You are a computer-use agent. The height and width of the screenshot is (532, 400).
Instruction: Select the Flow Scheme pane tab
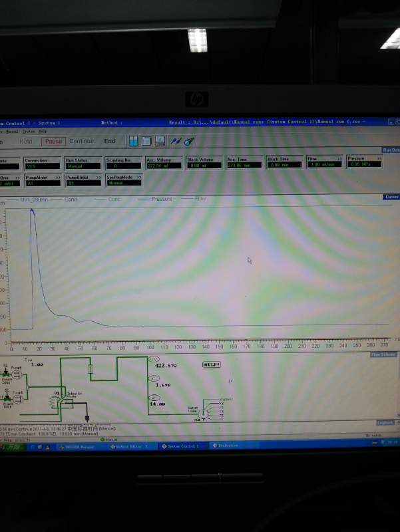383,354
